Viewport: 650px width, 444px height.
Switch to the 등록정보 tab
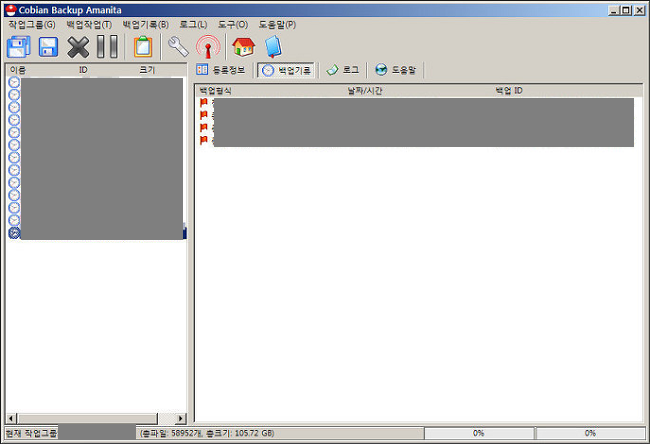[221, 70]
